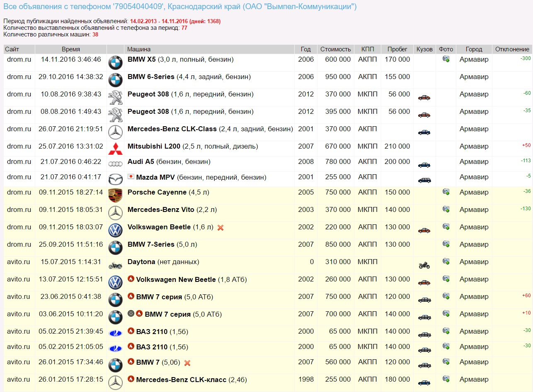This screenshot has height=392, width=533.
Task: Open the photo icon in the Porsche Cayenne row
Action: pyautogui.click(x=446, y=192)
